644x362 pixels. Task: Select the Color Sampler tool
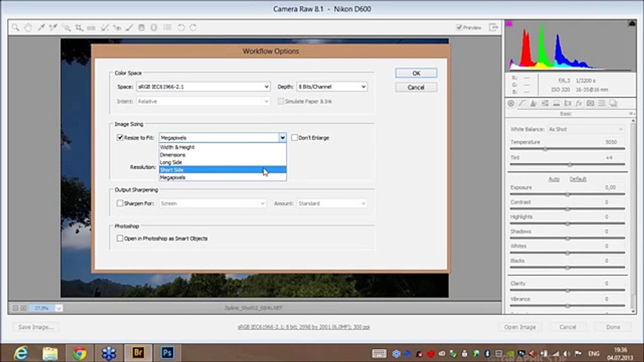[54, 28]
